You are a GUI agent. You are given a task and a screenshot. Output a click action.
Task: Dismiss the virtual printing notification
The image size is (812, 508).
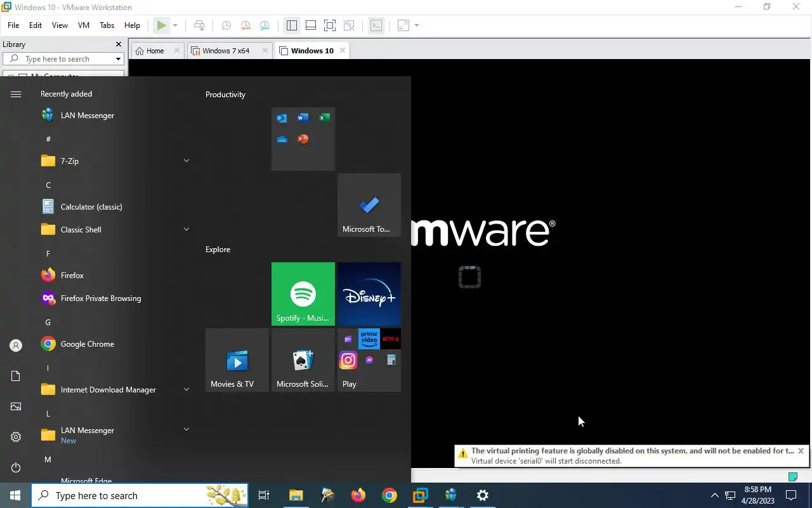(x=801, y=451)
